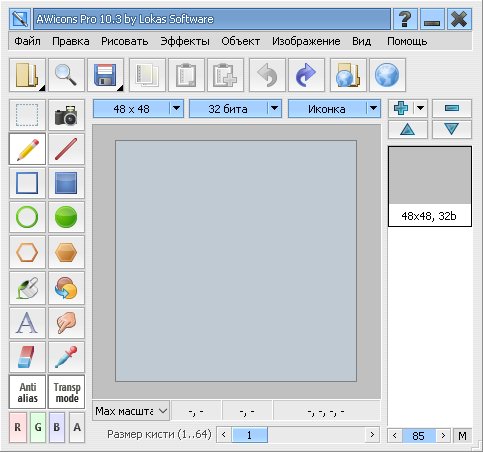Open the Иконка type dropdown

click(334, 109)
